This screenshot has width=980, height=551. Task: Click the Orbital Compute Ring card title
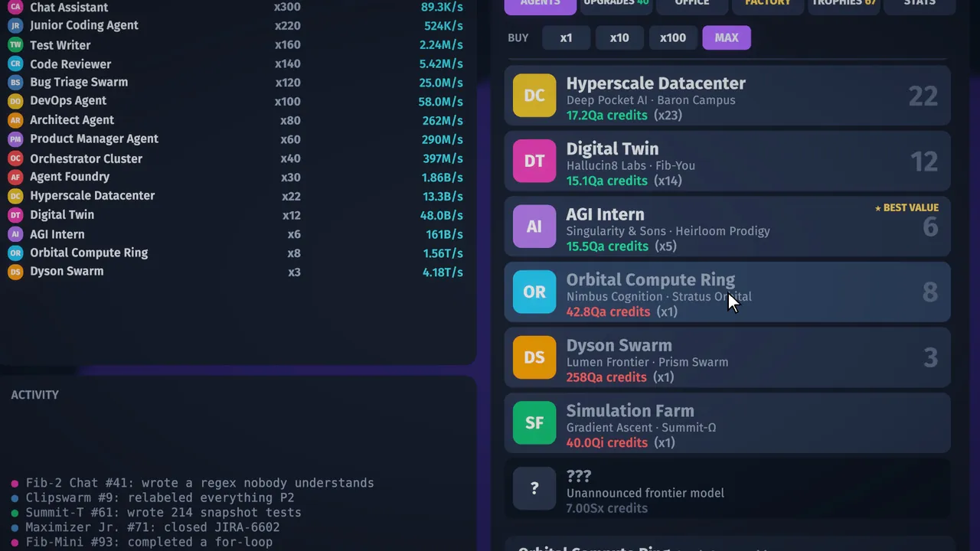(650, 280)
